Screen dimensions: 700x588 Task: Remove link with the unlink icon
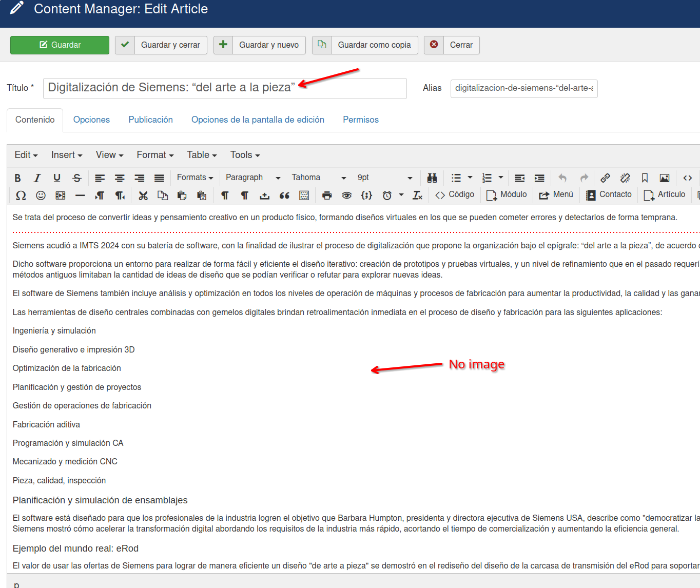(625, 178)
